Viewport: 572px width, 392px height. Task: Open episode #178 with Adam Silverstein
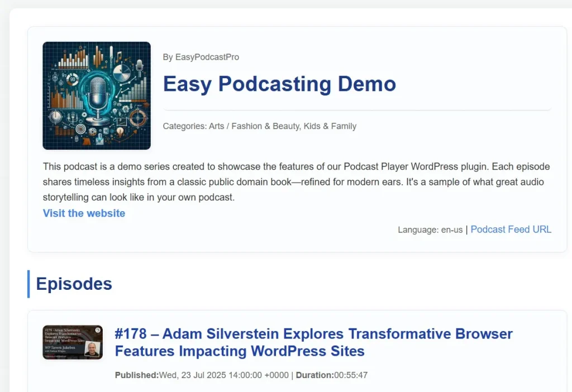pos(313,342)
